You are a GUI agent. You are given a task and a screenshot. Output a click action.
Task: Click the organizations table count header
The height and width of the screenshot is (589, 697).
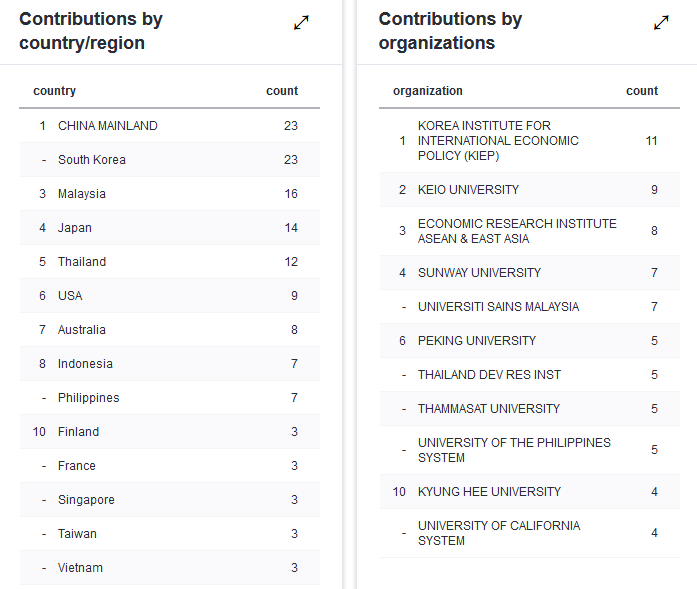642,91
